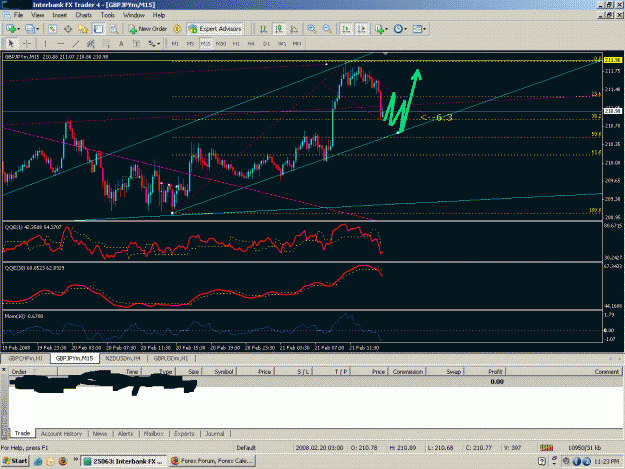This screenshot has width=625, height=469.
Task: Expand the Templates dropdown arrow
Action: (x=425, y=29)
